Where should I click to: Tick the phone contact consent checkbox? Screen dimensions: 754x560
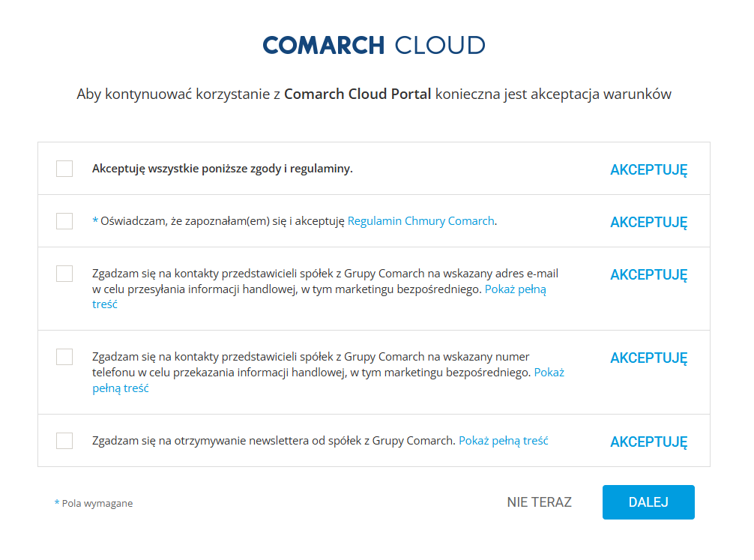coord(64,357)
